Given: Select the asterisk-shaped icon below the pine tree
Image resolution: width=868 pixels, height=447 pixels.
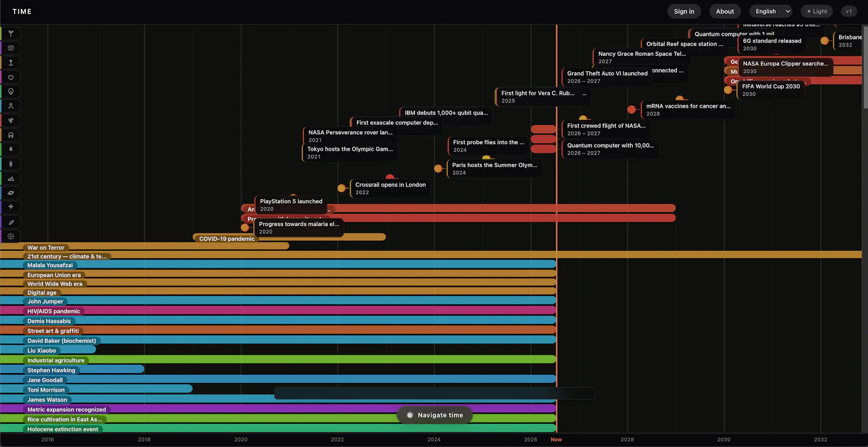Looking at the screenshot, I should tap(10, 164).
